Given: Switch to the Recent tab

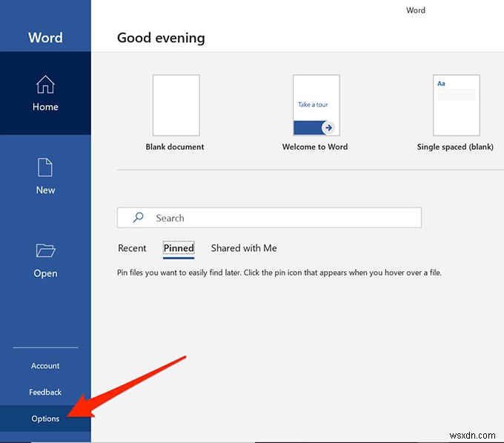Looking at the screenshot, I should 132,248.
